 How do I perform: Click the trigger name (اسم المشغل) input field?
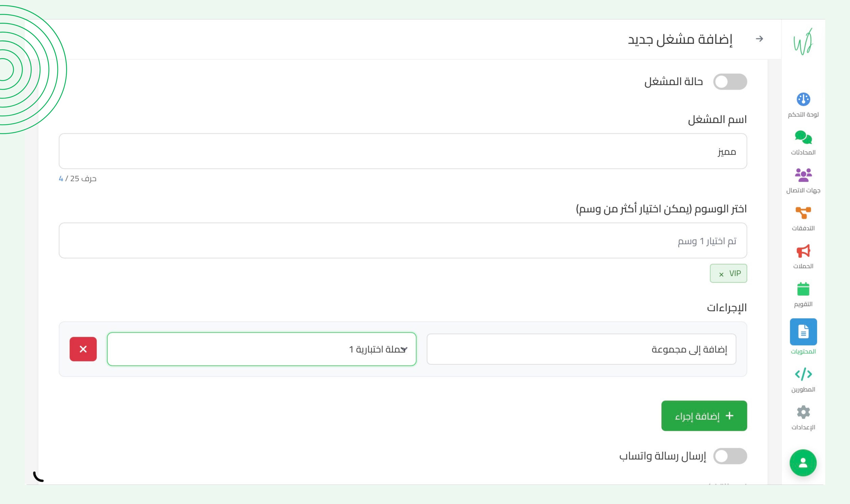click(x=403, y=151)
